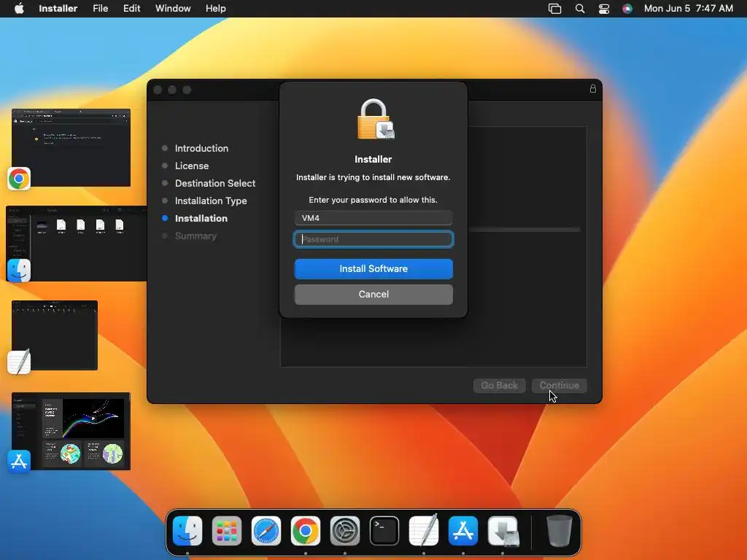
Task: Open App Store from the Dock
Action: (463, 531)
